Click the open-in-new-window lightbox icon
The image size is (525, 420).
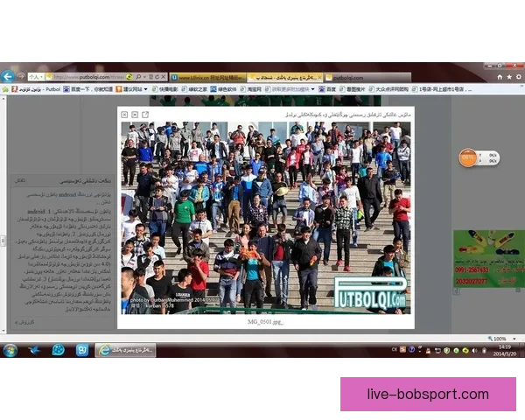tap(145, 115)
